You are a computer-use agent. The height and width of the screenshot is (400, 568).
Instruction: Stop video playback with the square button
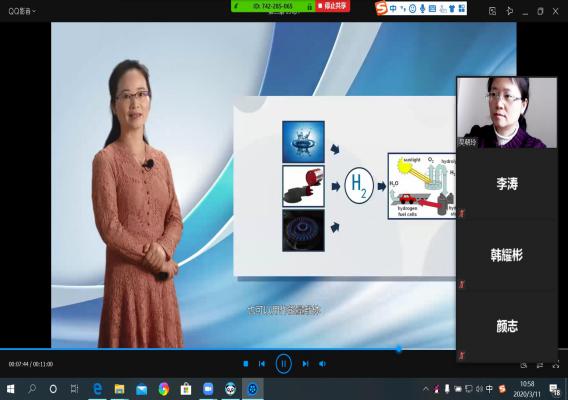pos(246,363)
